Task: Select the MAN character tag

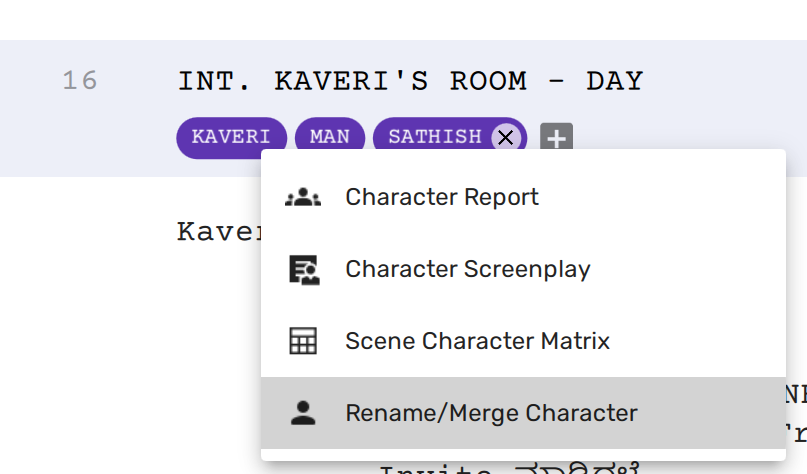Action: (x=330, y=137)
